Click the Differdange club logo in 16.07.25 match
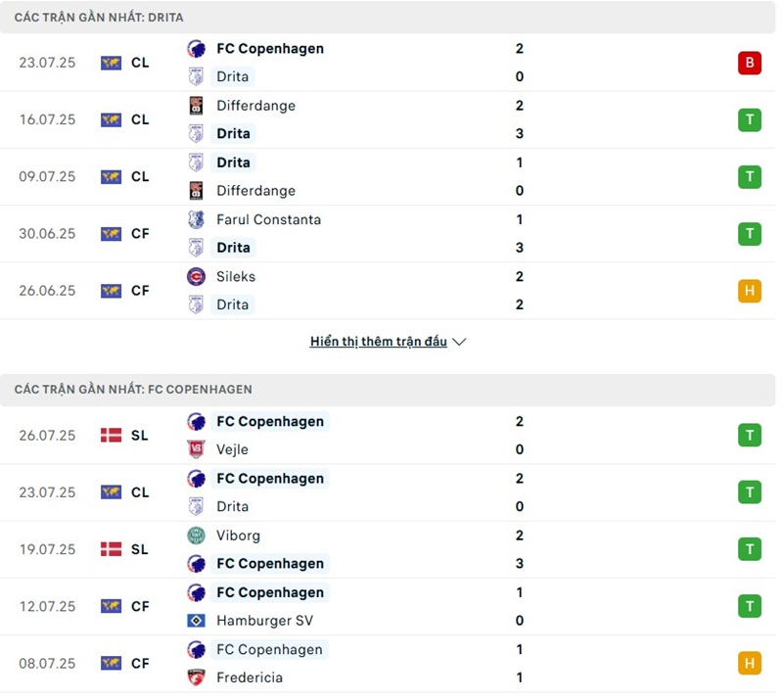The width and height of the screenshot is (783, 700). pos(196,106)
